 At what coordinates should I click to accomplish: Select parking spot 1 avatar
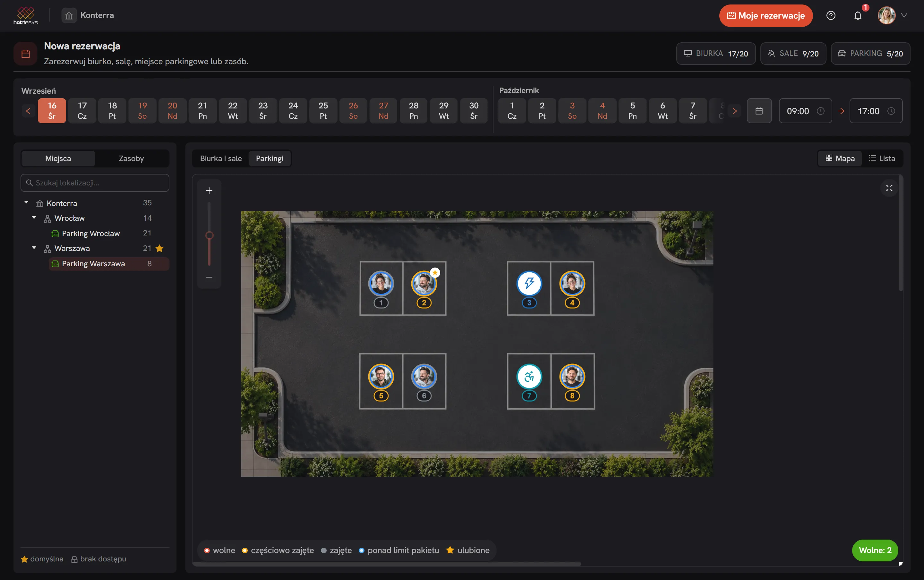[x=381, y=284]
